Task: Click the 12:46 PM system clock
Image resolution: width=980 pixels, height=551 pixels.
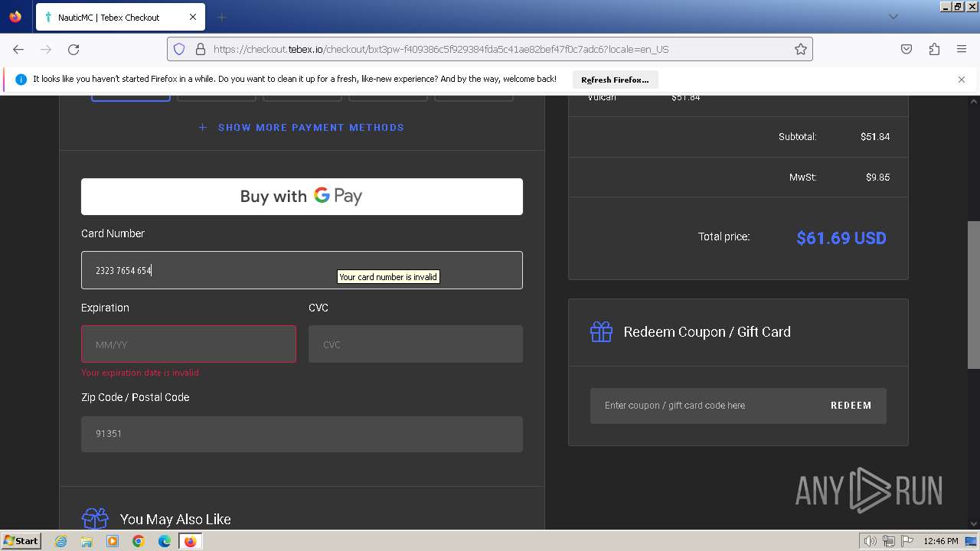Action: 940,541
